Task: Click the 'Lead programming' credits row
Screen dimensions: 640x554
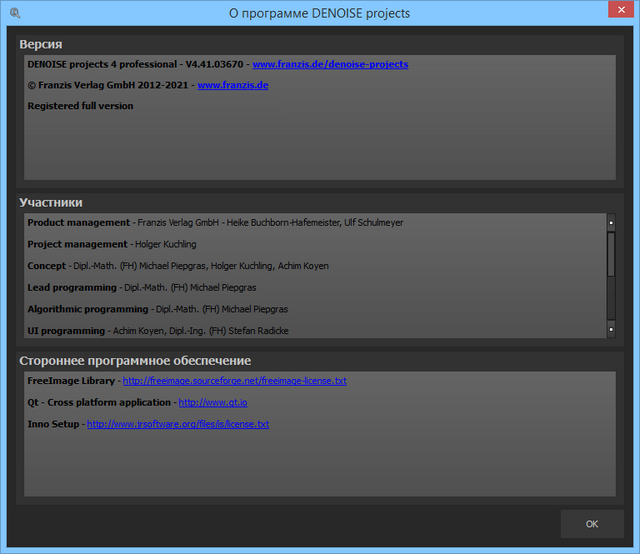Action: point(142,287)
